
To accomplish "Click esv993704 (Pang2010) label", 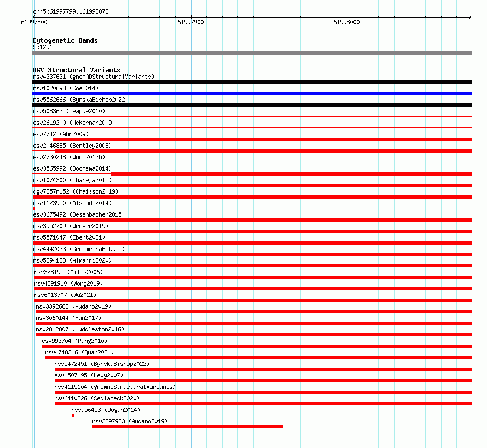I will pyautogui.click(x=74, y=341).
